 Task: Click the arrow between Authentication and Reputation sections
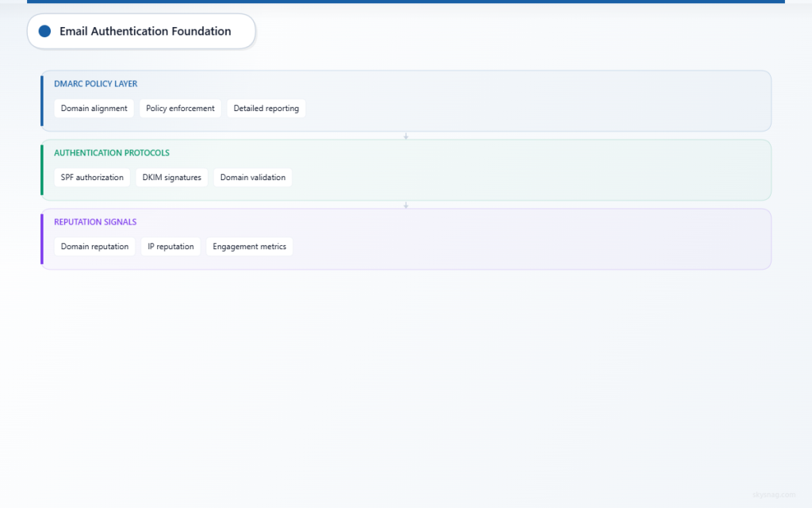click(406, 204)
